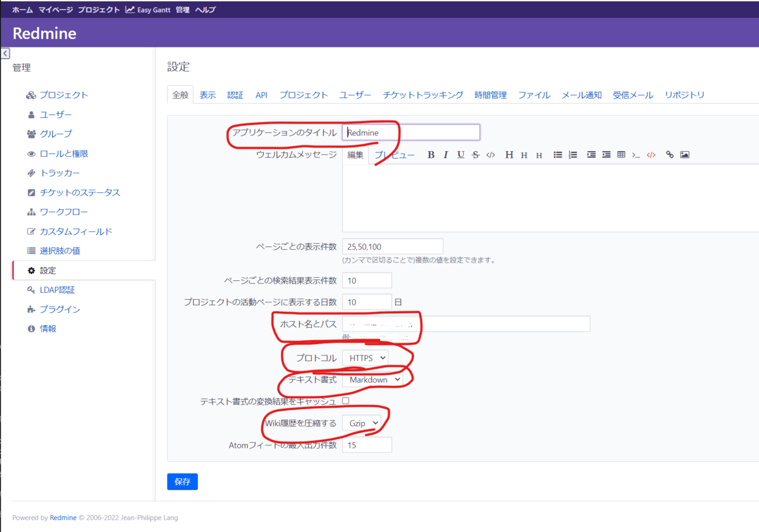
Task: Switch to the API settings tab
Action: 261,95
